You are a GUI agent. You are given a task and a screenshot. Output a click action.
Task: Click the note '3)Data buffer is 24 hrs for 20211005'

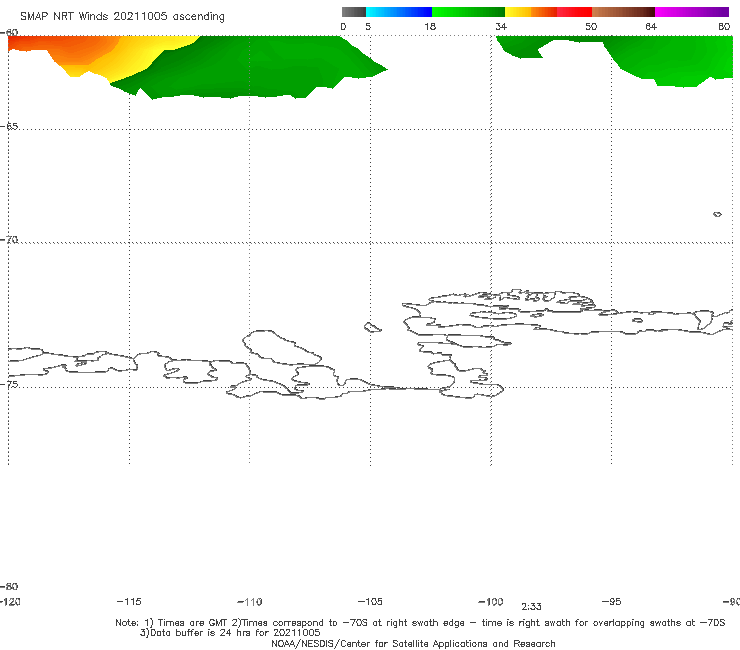230,633
